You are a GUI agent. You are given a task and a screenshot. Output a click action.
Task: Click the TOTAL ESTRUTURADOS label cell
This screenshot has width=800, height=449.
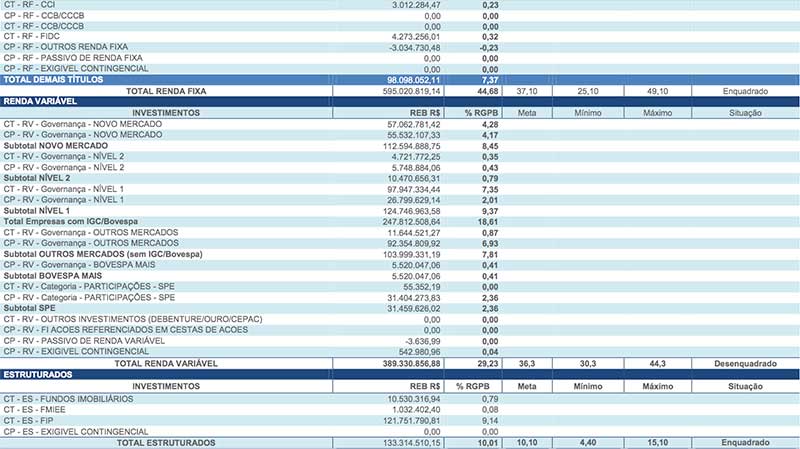[166, 442]
